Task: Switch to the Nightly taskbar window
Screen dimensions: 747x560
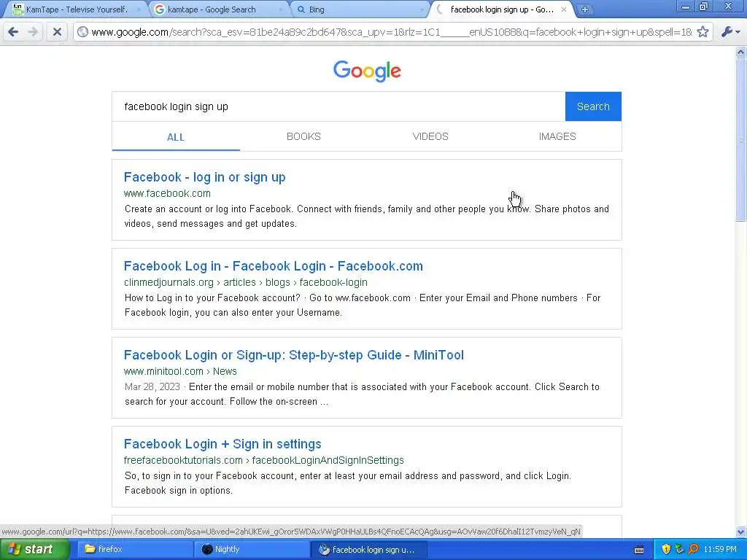Action: click(x=252, y=549)
